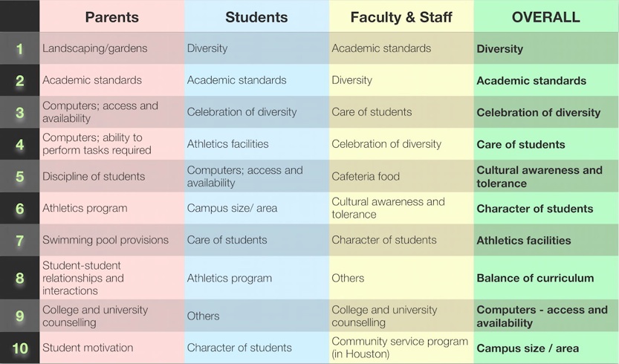Select the row number 10 cell
This screenshot has height=364, width=619.
click(x=20, y=348)
